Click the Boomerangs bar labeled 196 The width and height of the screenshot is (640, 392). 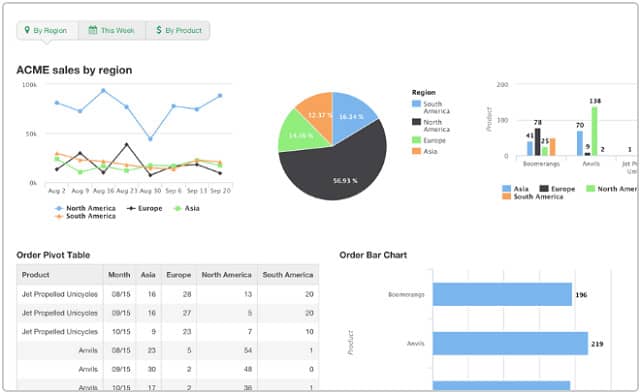pos(502,294)
